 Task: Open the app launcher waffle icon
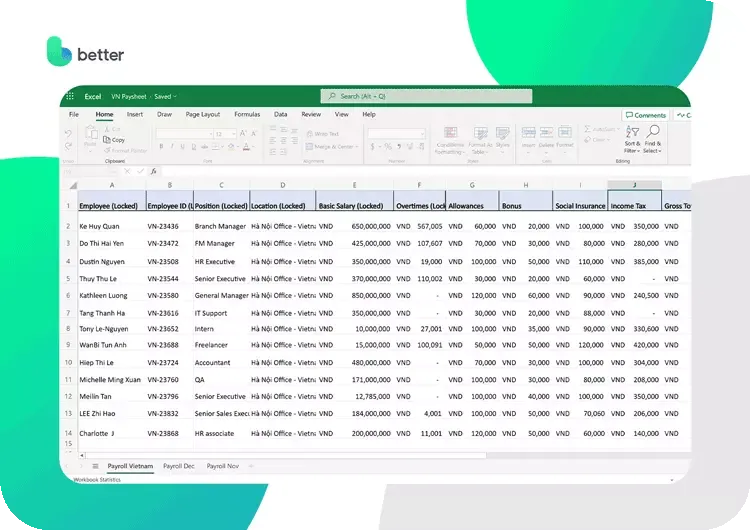coord(70,97)
